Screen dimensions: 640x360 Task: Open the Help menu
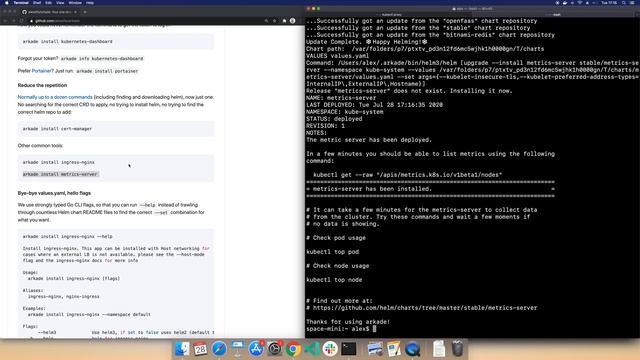click(x=90, y=2)
